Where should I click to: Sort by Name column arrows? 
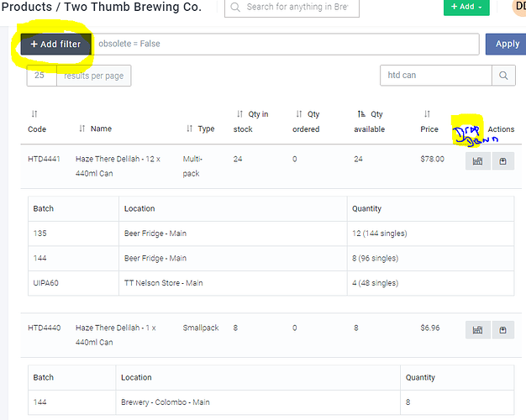pos(82,129)
